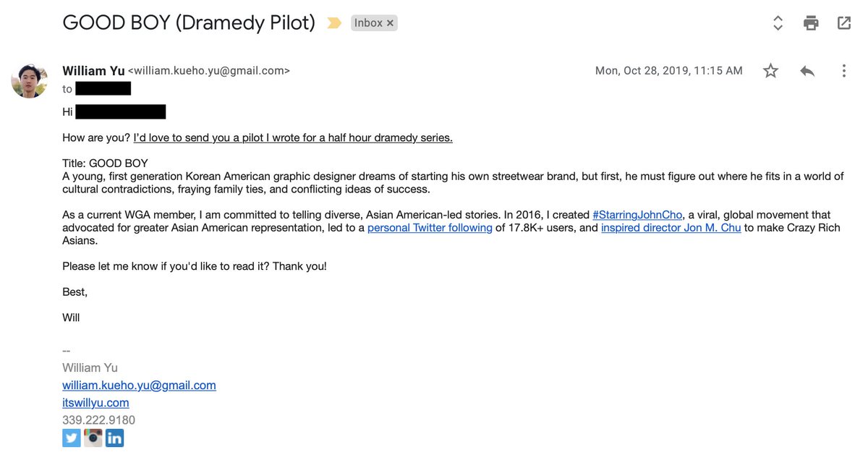Image resolution: width=868 pixels, height=460 pixels.
Task: Click signature email william.kueho.yu@gmail.com
Action: [139, 386]
